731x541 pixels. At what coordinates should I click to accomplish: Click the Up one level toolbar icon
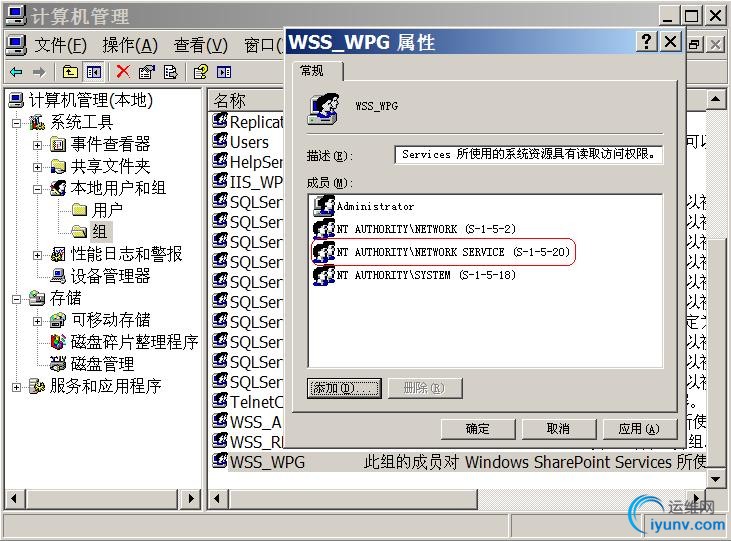click(70, 72)
